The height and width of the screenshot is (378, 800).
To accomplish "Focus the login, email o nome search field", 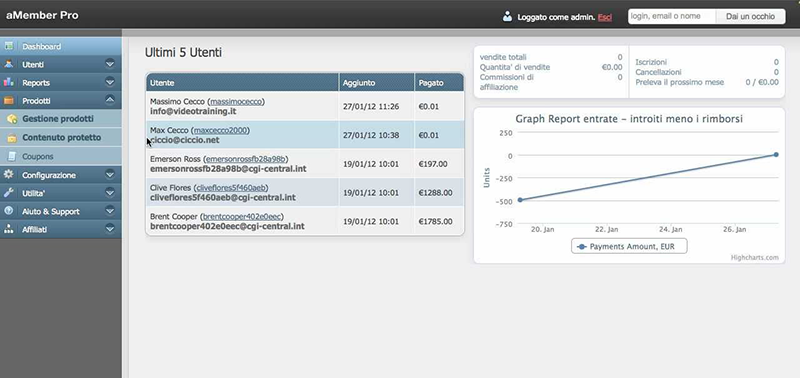I will [x=672, y=16].
